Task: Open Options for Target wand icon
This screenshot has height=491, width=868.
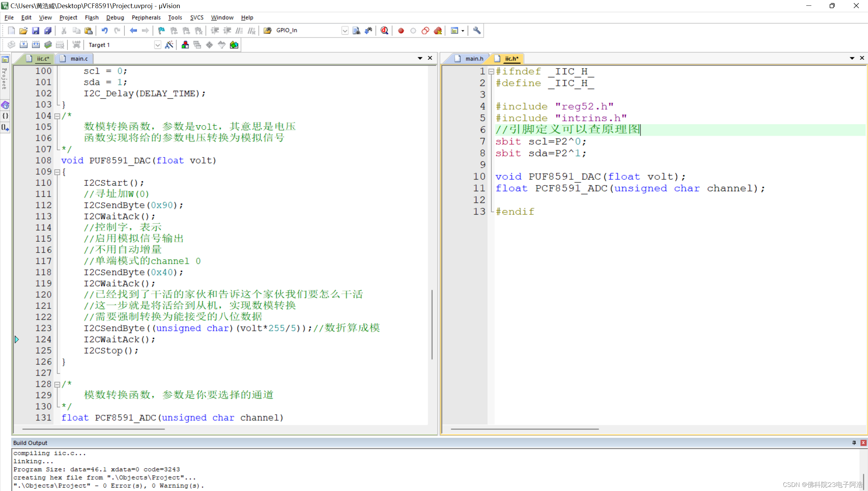Action: (x=169, y=45)
